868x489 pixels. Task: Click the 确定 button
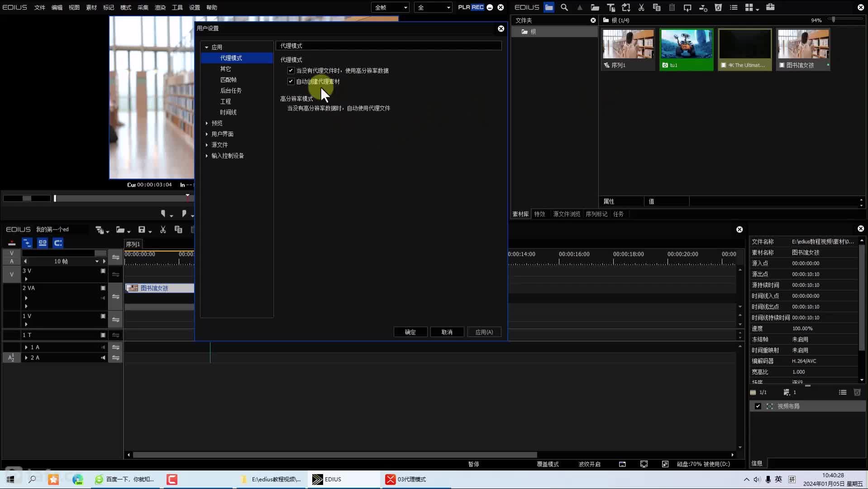click(x=410, y=332)
